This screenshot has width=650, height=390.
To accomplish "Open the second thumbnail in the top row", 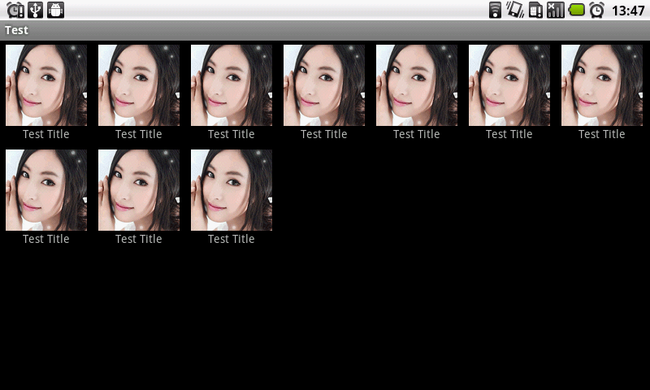I will tap(139, 85).
